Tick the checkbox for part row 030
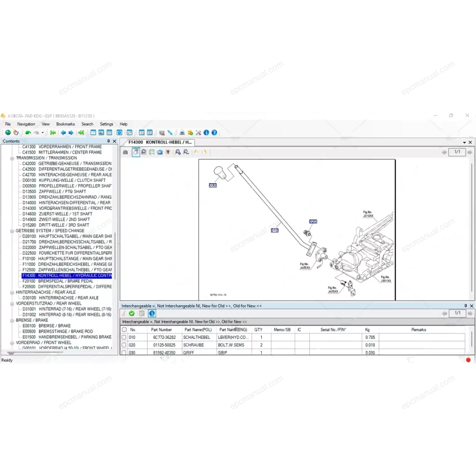This screenshot has height=476, width=476. click(124, 353)
